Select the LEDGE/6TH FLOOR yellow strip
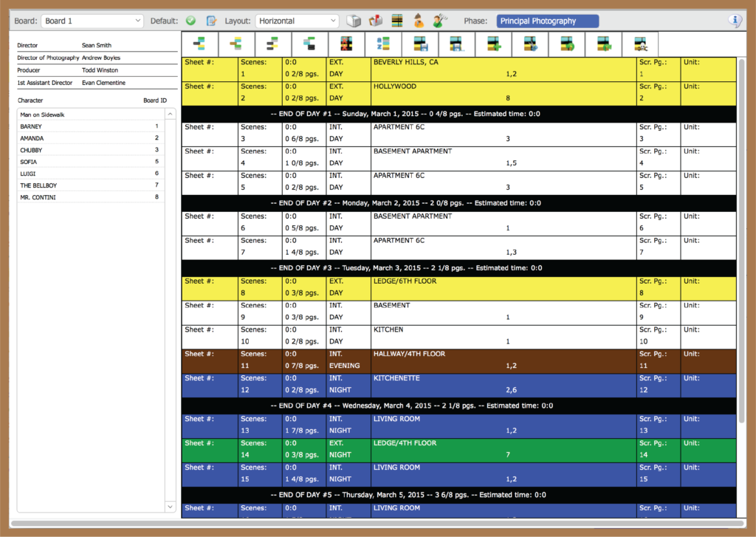This screenshot has width=756, height=537. point(459,289)
